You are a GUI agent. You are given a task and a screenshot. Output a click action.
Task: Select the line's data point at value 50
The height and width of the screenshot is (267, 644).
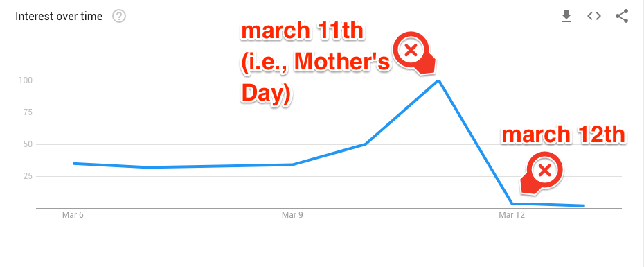365,144
